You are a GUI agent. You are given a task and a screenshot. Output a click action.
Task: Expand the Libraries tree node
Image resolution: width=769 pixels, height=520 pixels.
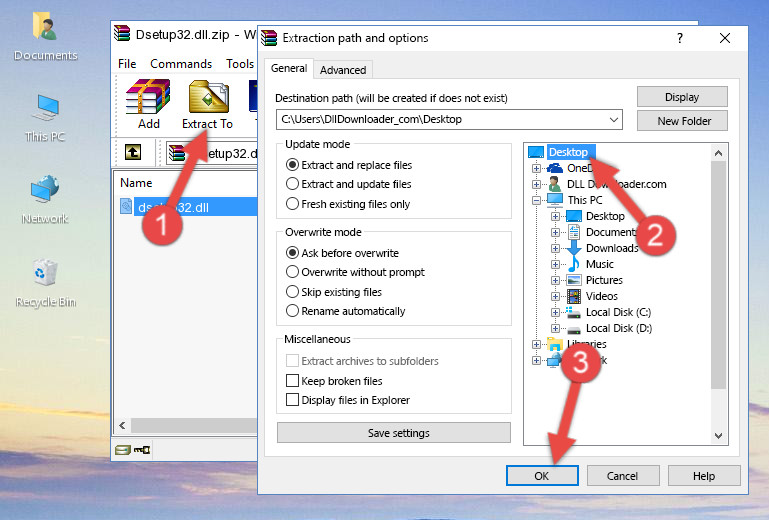tap(536, 344)
